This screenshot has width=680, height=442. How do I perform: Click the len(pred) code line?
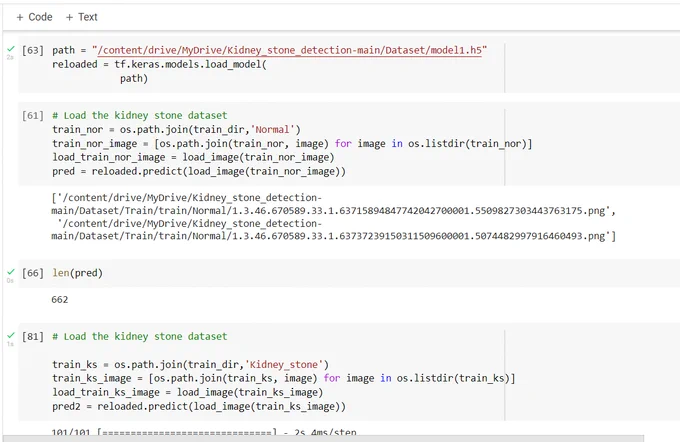point(78,273)
